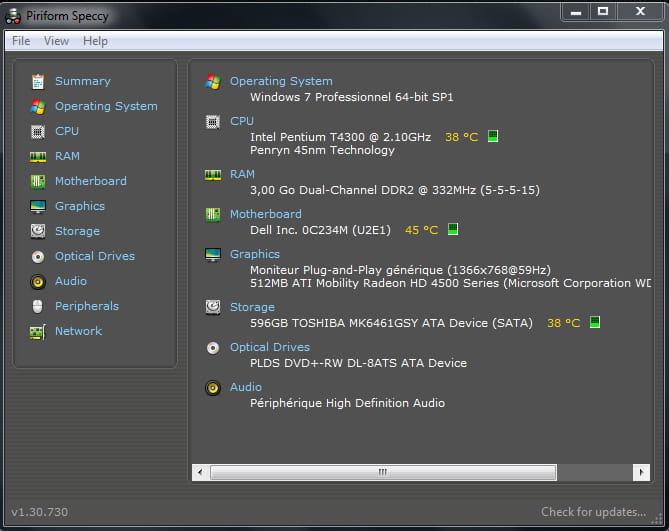The height and width of the screenshot is (531, 669).
Task: Click the green temperature indicator next to CPU
Action: (x=493, y=136)
